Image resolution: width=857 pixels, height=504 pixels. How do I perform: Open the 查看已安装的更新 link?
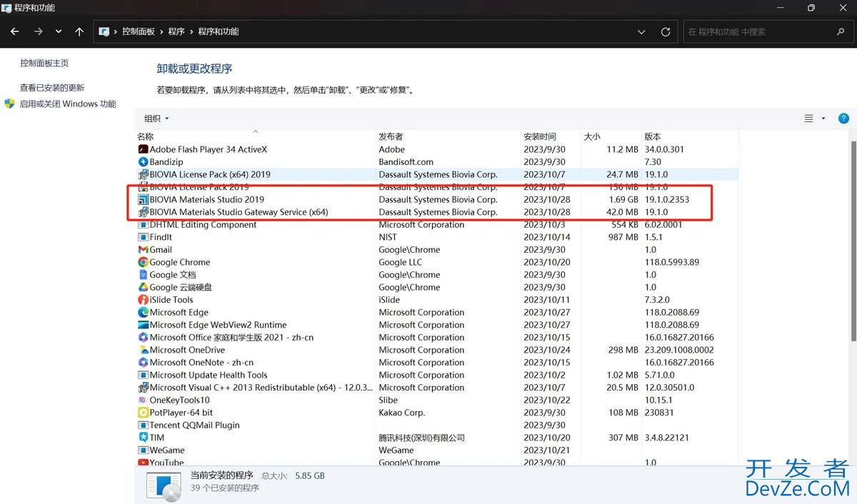[52, 88]
